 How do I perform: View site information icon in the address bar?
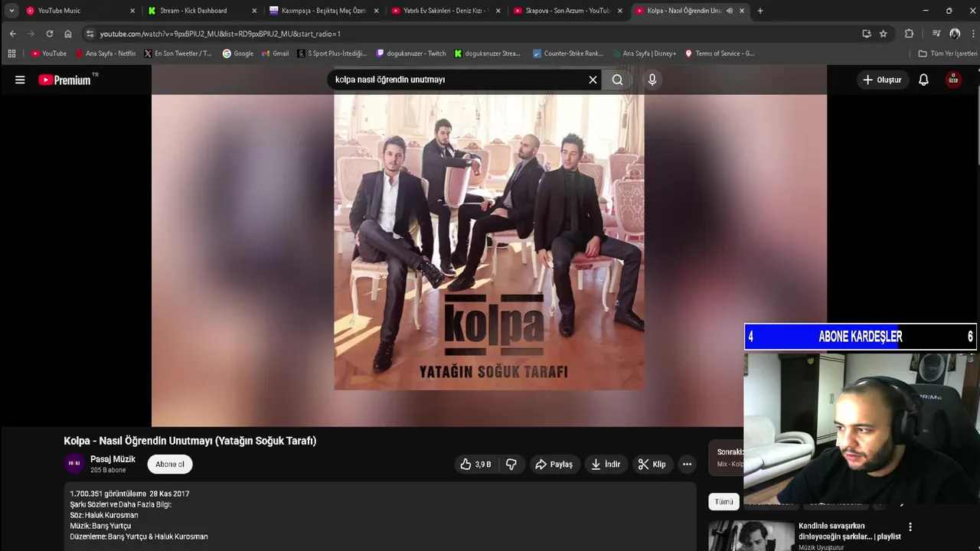point(90,34)
